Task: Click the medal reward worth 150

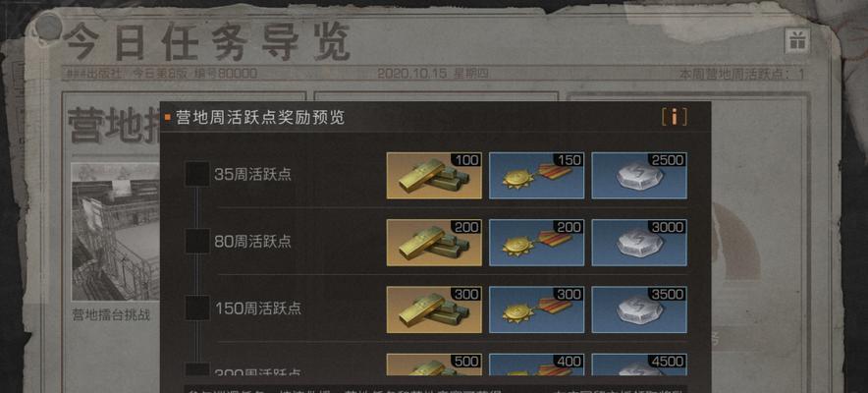Action: tap(536, 176)
